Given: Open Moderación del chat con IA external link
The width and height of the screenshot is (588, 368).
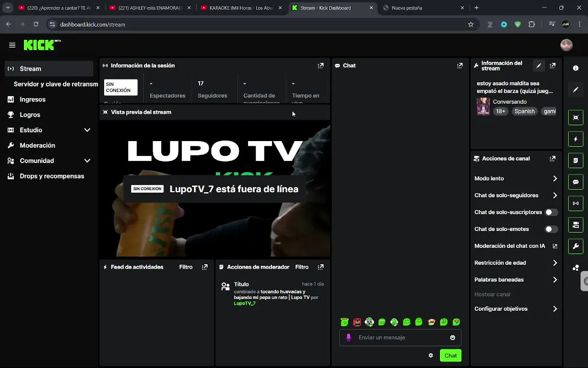Looking at the screenshot, I should point(555,246).
